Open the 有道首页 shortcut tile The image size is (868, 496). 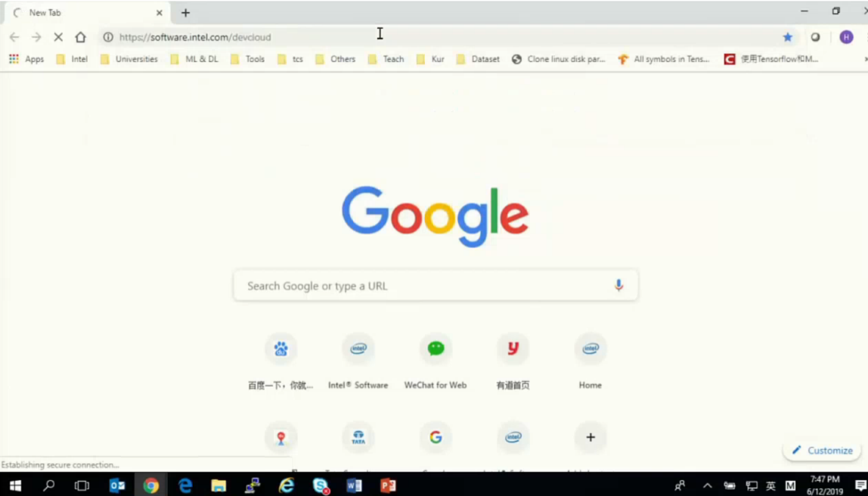[x=513, y=361]
